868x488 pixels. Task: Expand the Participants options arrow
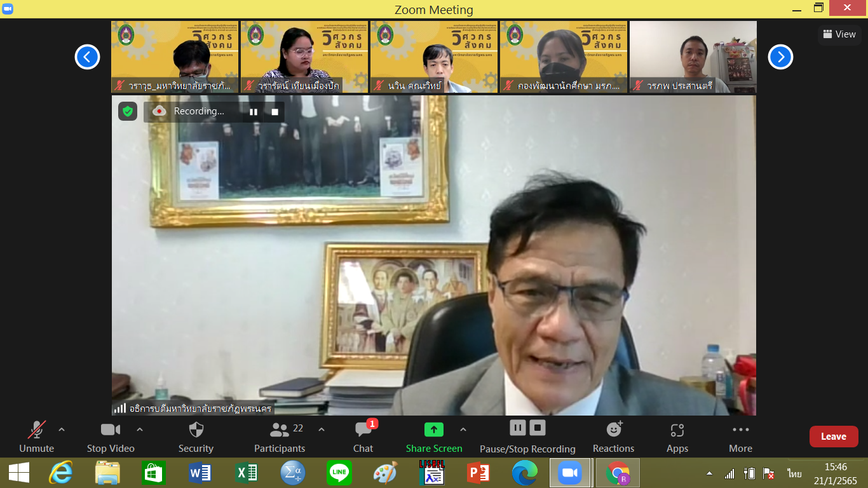322,430
